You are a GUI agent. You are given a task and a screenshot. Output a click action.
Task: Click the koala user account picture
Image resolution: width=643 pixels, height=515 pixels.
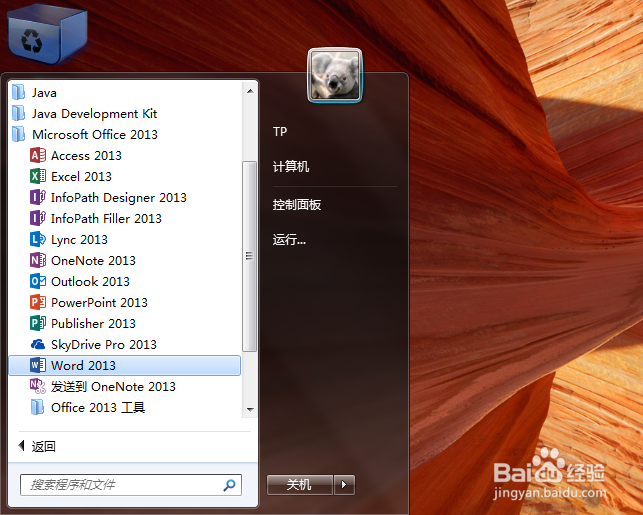tap(335, 75)
